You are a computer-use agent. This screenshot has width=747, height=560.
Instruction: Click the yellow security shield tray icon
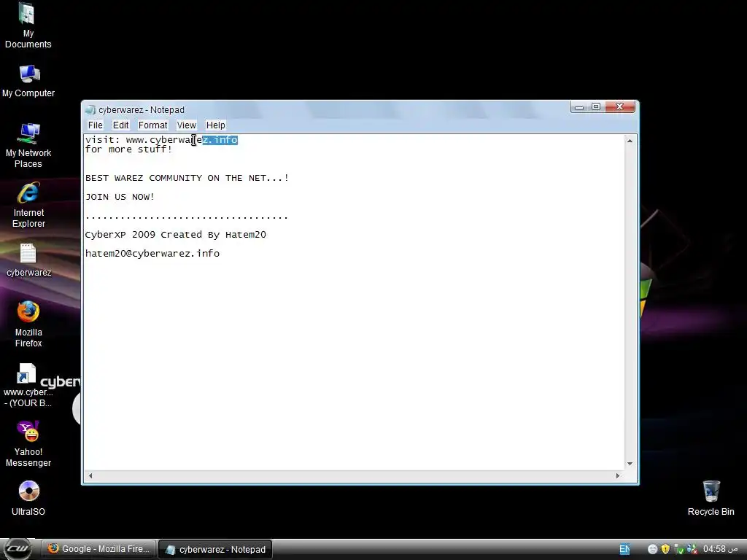[665, 549]
